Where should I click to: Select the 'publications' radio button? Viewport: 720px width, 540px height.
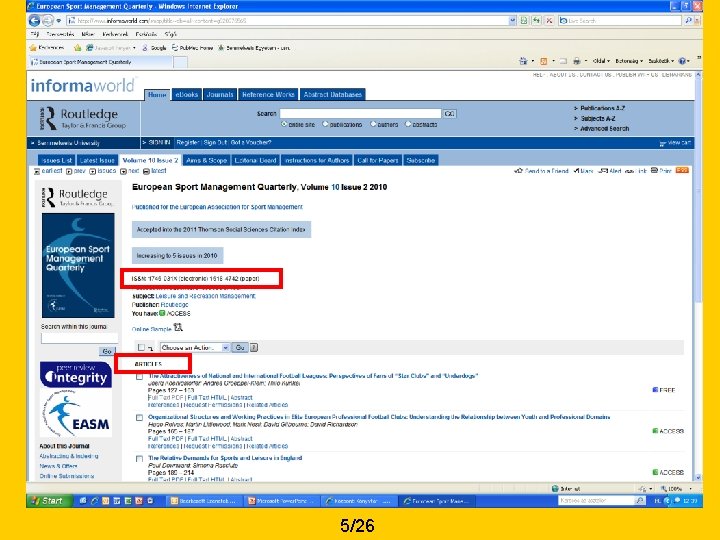pos(325,124)
